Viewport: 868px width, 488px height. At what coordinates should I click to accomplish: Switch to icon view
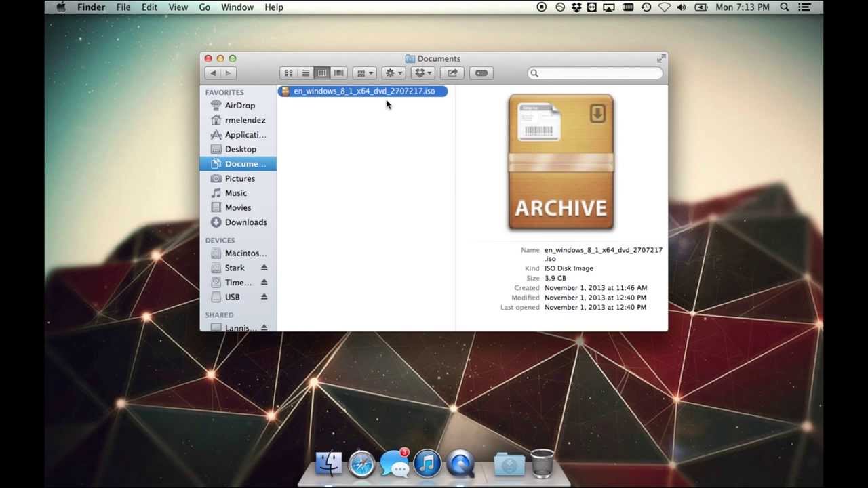click(289, 73)
